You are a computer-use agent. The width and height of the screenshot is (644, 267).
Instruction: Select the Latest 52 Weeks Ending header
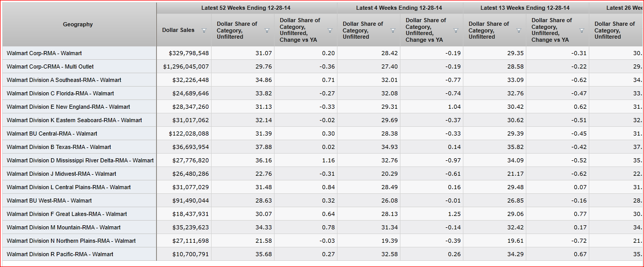point(247,8)
